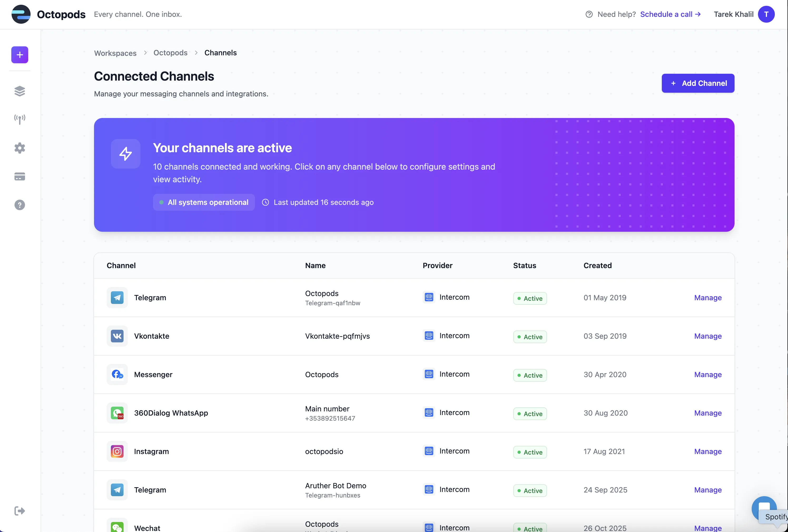This screenshot has height=532, width=788.
Task: Click the Octopods logo icon
Action: [x=21, y=14]
